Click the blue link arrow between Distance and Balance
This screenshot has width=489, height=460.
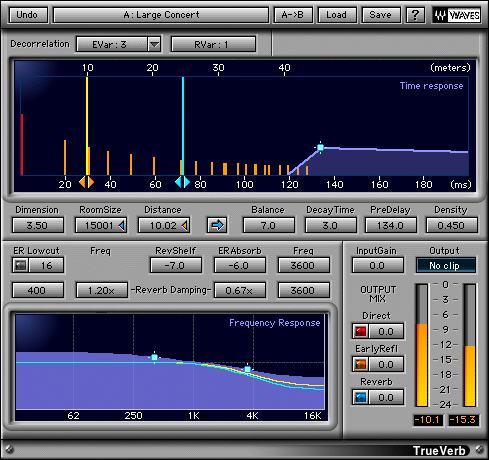pos(217,225)
